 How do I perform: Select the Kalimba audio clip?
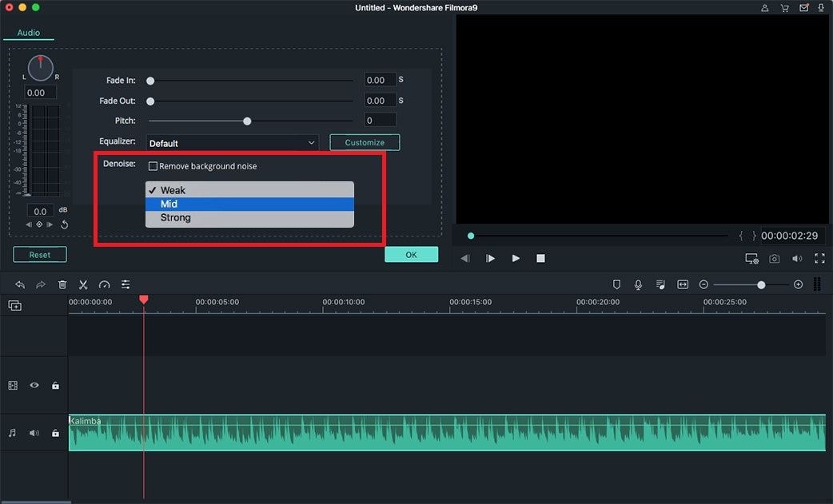point(447,433)
